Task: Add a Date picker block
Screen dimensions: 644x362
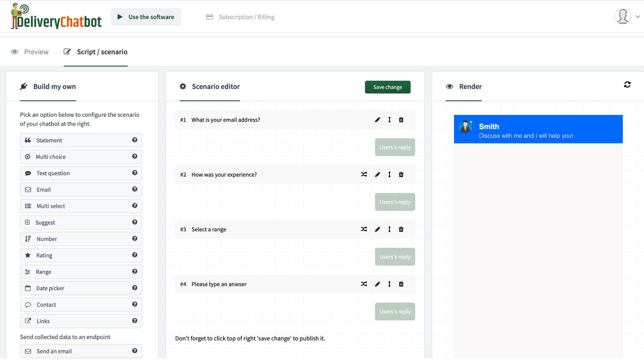Action: coord(81,288)
